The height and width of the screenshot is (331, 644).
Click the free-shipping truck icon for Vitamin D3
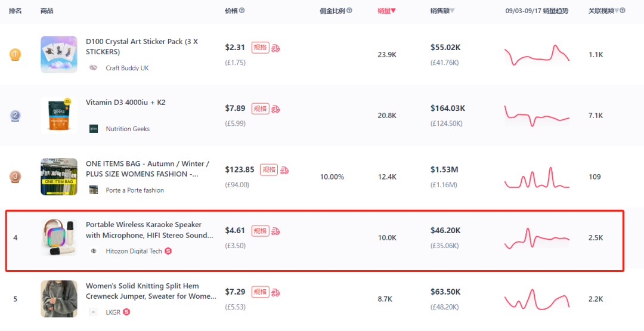pyautogui.click(x=275, y=109)
